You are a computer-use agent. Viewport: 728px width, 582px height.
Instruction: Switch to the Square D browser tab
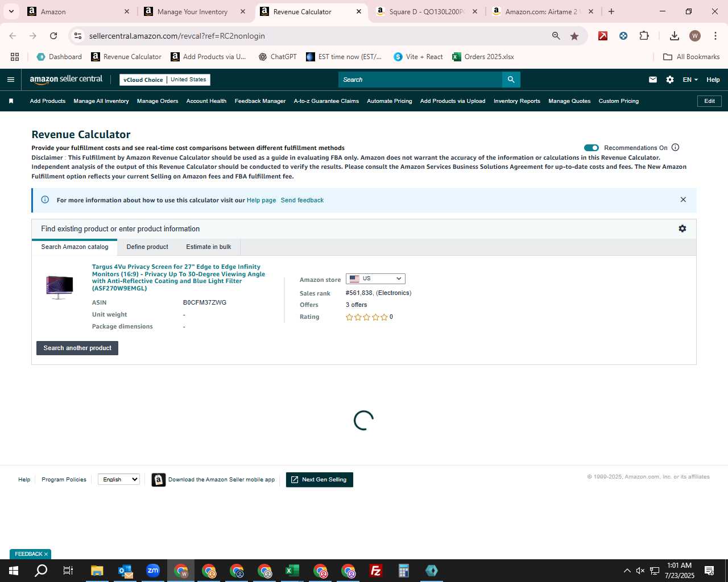pyautogui.click(x=428, y=11)
